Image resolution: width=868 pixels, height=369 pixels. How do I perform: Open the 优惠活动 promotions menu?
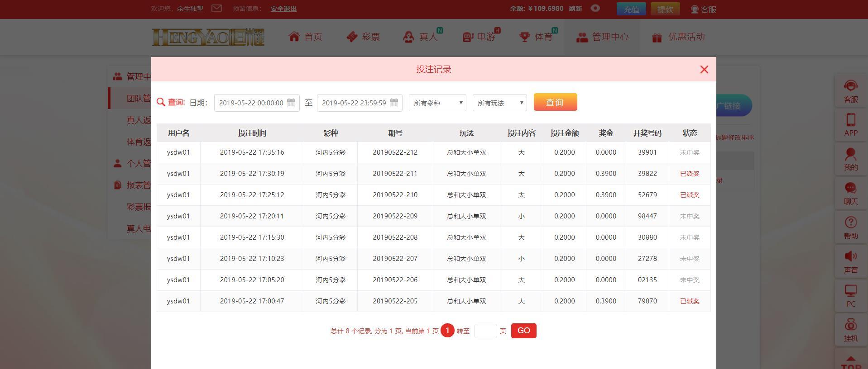tap(678, 37)
